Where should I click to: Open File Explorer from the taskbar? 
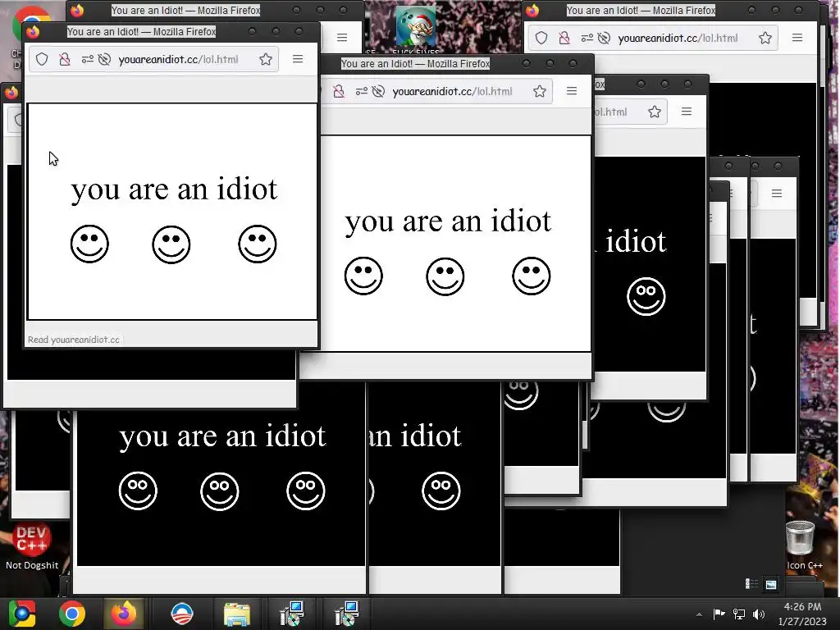pyautogui.click(x=237, y=614)
